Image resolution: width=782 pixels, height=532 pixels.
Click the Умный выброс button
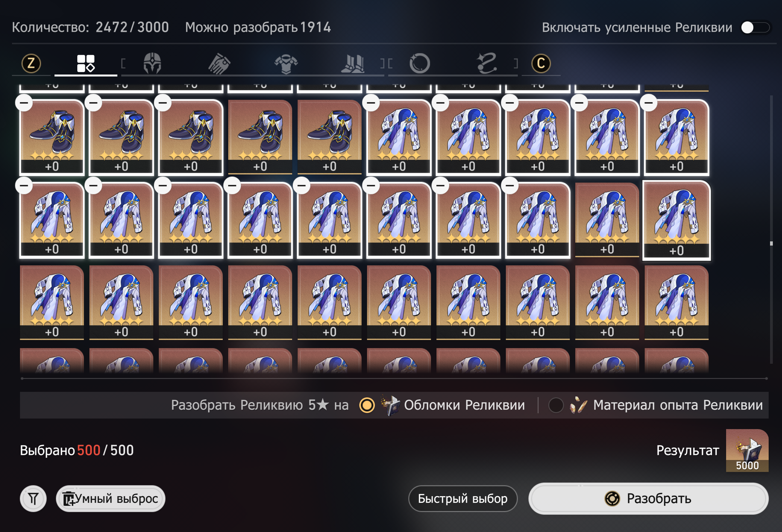[110, 498]
